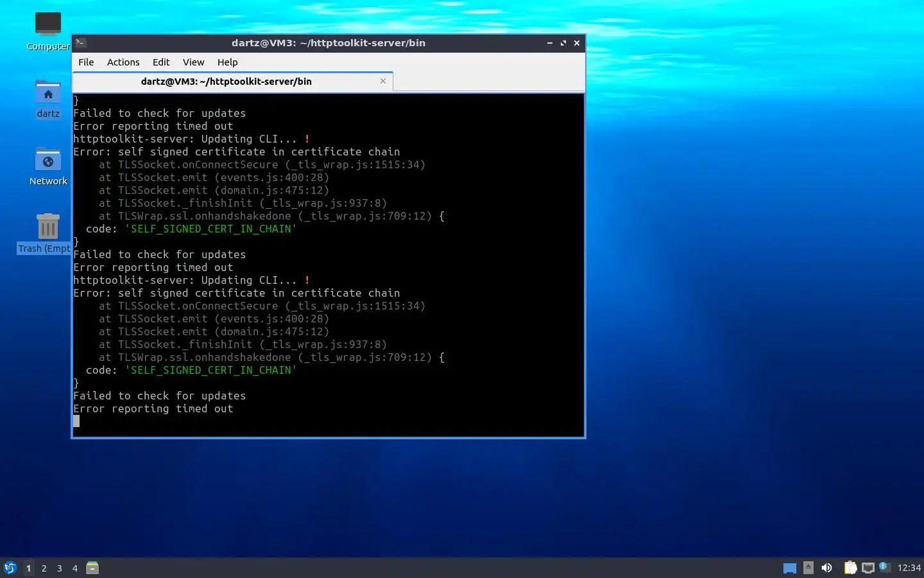
Task: Open the clipboard manager tray icon
Action: (x=850, y=568)
